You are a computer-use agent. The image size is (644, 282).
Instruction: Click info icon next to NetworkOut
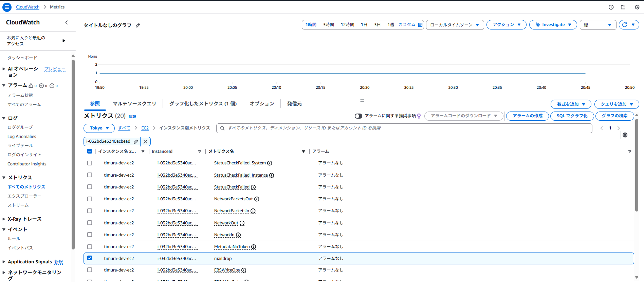tap(242, 223)
